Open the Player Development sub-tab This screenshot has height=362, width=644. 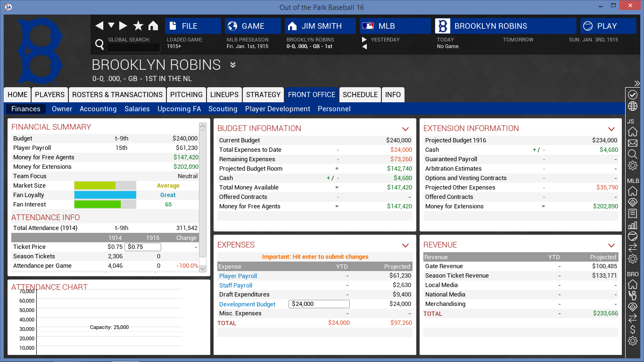click(x=278, y=109)
